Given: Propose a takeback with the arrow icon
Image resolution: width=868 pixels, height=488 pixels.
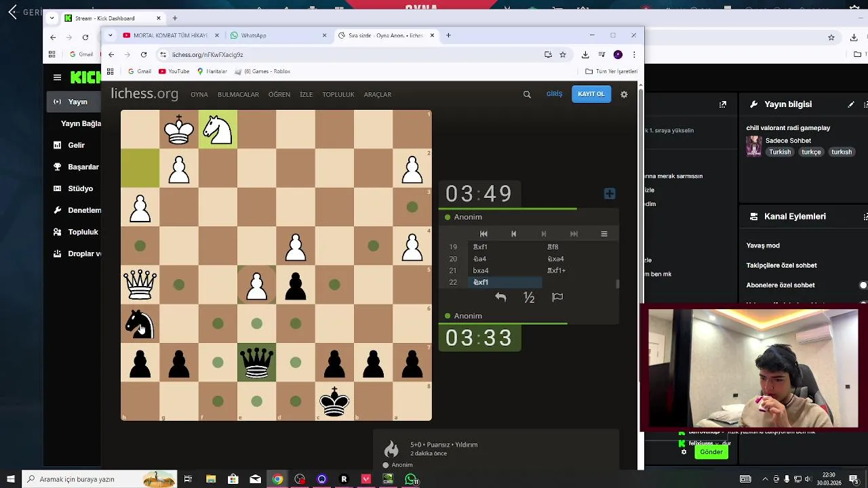Looking at the screenshot, I should (500, 297).
